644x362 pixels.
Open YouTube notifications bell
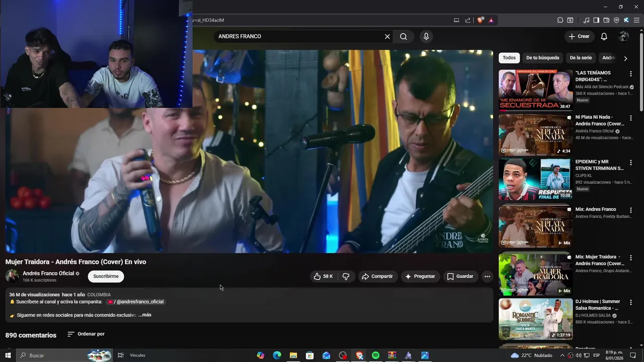click(x=604, y=36)
